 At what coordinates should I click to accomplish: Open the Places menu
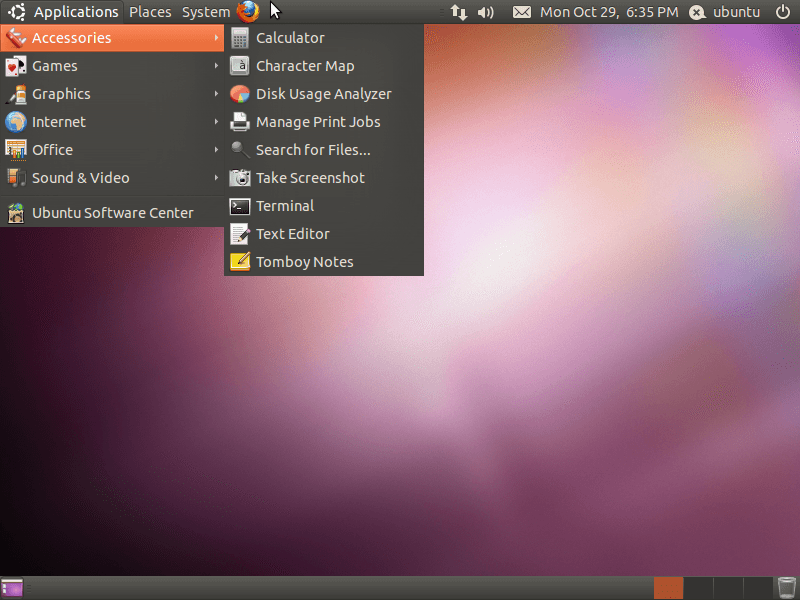[150, 12]
